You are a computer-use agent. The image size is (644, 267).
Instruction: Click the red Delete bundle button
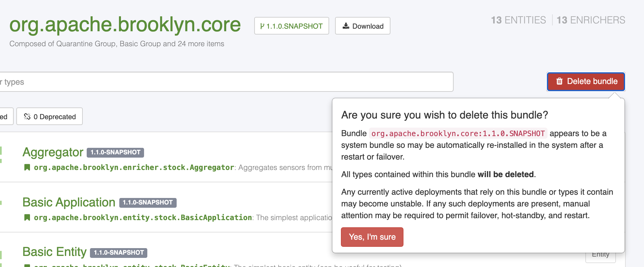tap(586, 81)
